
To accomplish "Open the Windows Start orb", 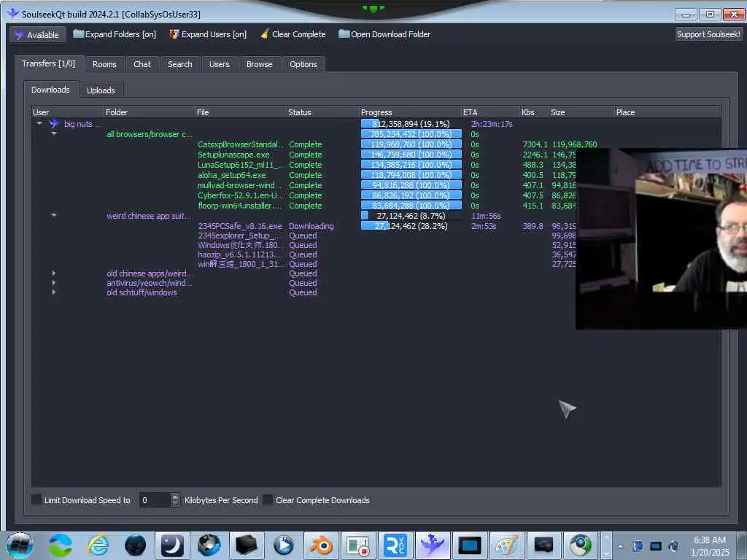I will click(x=19, y=545).
